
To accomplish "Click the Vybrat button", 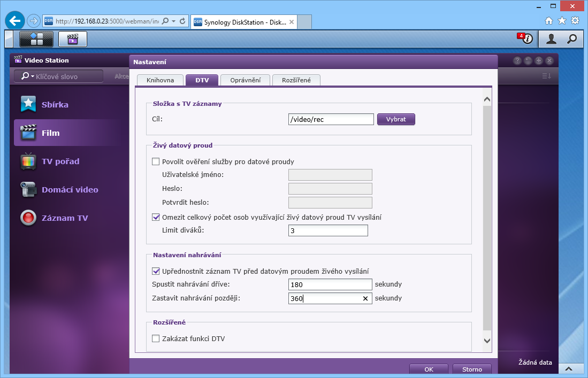I will [396, 119].
